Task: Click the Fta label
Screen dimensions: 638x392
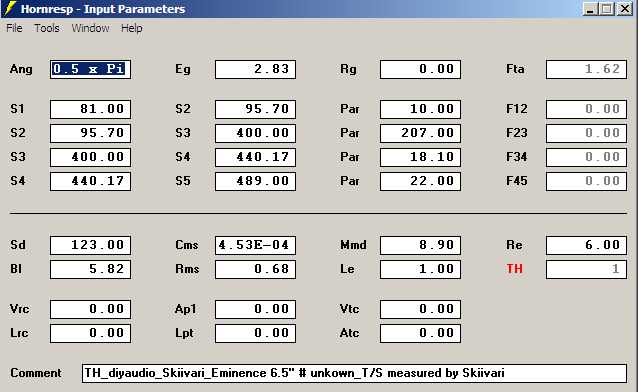Action: [x=515, y=69]
